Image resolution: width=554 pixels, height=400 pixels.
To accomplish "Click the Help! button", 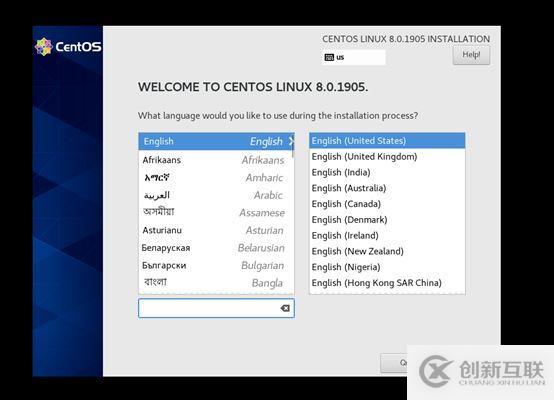I will pos(471,55).
